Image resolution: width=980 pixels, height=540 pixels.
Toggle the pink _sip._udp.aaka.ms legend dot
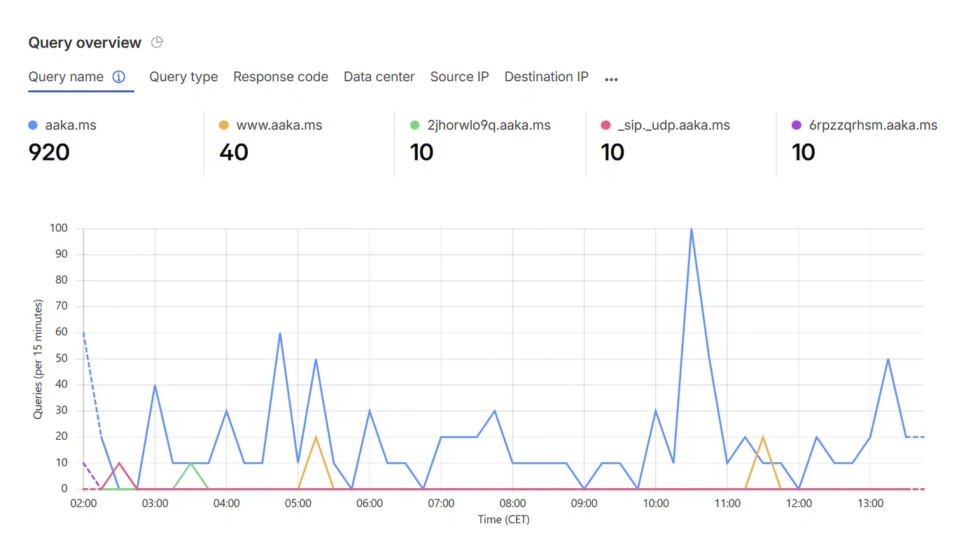point(605,125)
